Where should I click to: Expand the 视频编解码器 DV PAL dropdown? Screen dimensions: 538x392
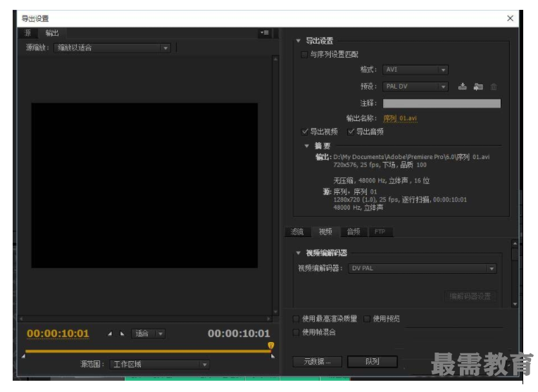(423, 268)
